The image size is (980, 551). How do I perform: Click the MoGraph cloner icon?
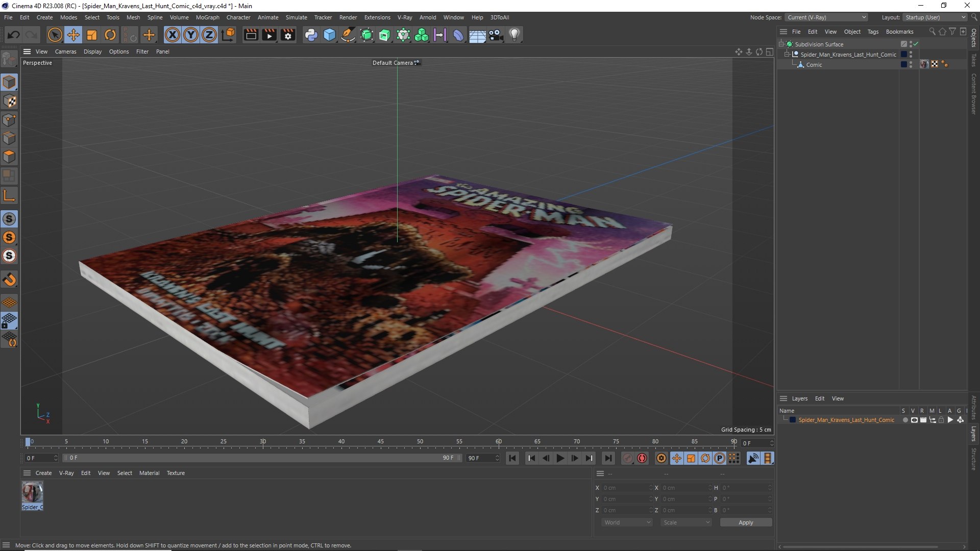tap(422, 35)
